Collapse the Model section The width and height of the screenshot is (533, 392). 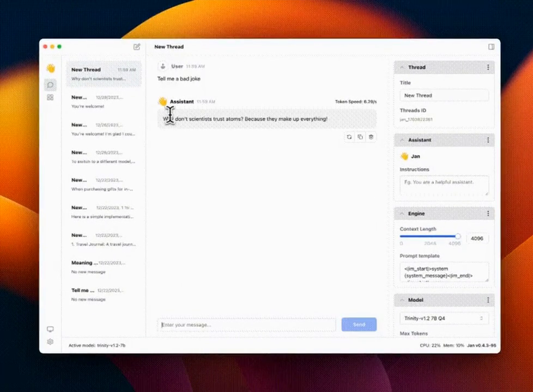402,300
